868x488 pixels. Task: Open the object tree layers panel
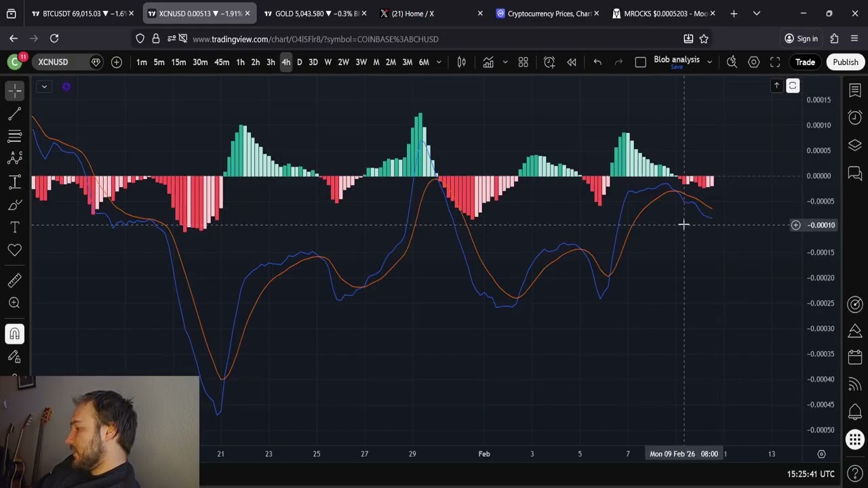coord(854,146)
